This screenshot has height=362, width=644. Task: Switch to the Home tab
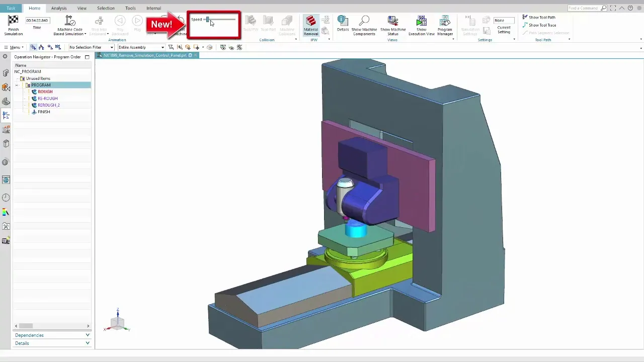pos(35,8)
